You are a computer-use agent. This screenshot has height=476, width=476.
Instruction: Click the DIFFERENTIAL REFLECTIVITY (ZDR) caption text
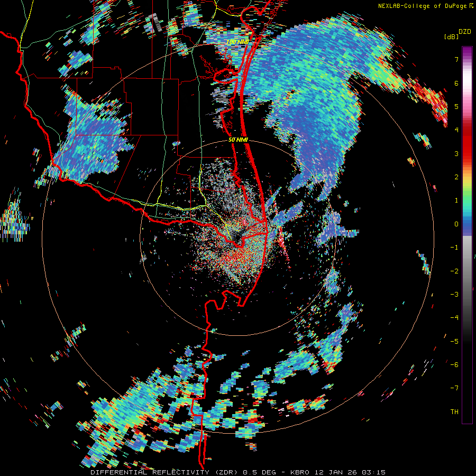[166, 472]
